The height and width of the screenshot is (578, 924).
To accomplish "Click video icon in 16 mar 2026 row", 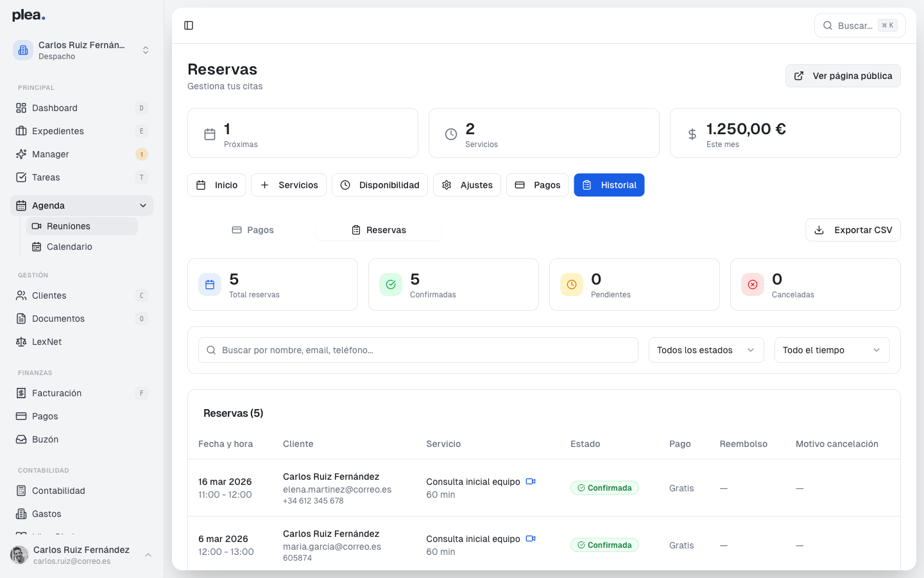I will (531, 482).
